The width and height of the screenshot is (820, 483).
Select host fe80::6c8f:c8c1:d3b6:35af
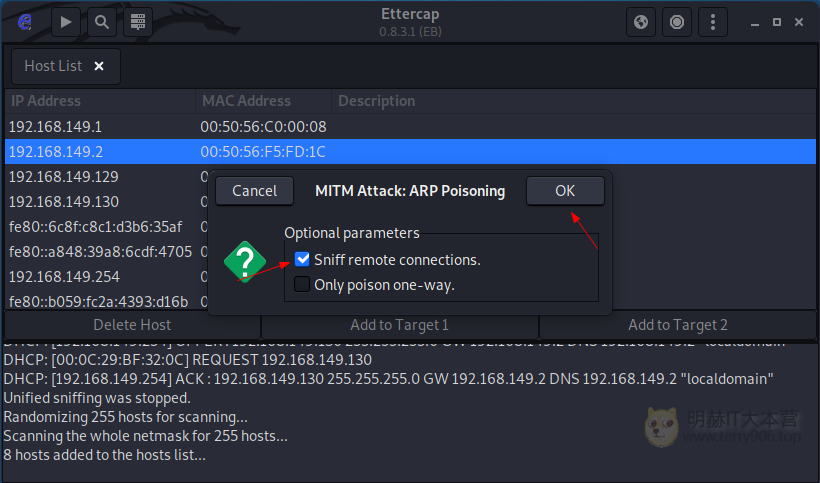point(96,227)
